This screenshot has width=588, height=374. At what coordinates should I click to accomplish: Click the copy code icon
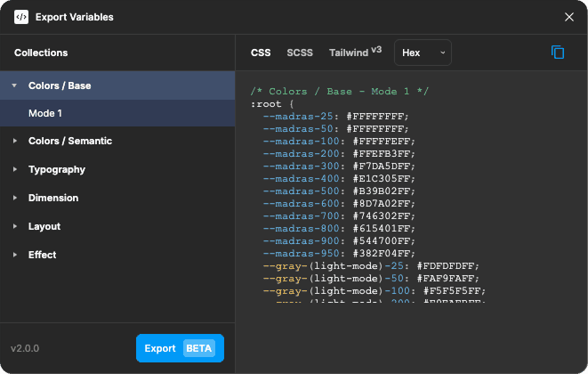tap(558, 53)
